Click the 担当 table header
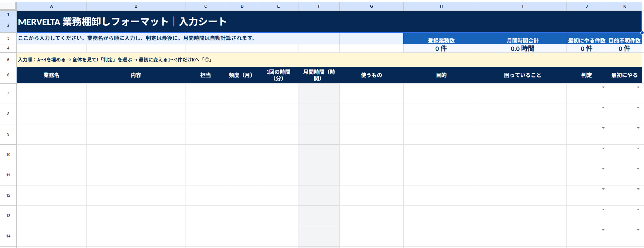The height and width of the screenshot is (248, 644). point(206,75)
